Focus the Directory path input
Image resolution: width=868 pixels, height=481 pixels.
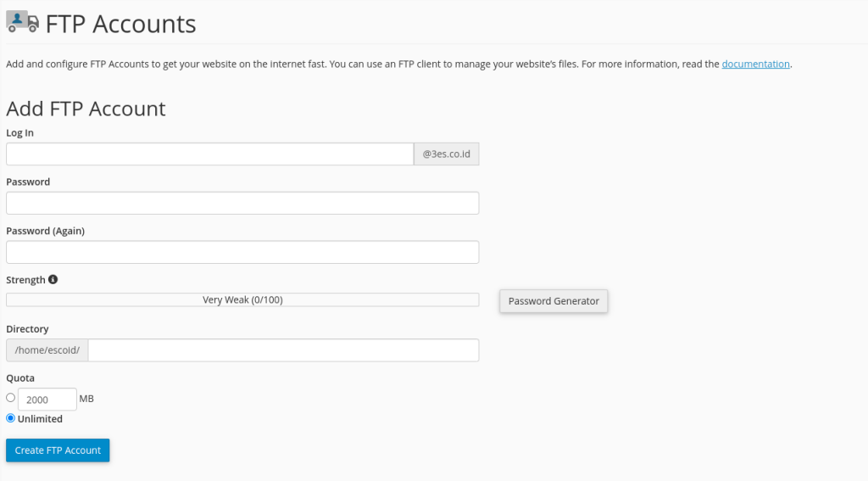[283, 350]
